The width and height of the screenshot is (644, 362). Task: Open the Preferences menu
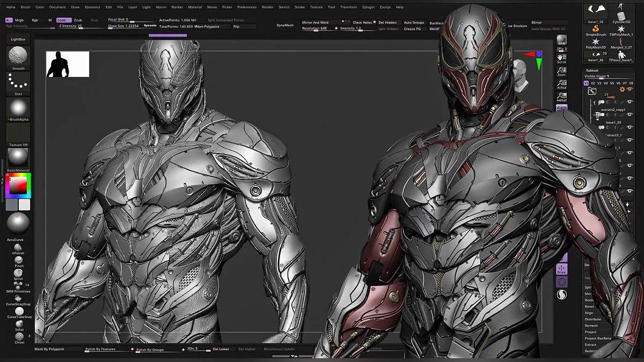pos(247,7)
